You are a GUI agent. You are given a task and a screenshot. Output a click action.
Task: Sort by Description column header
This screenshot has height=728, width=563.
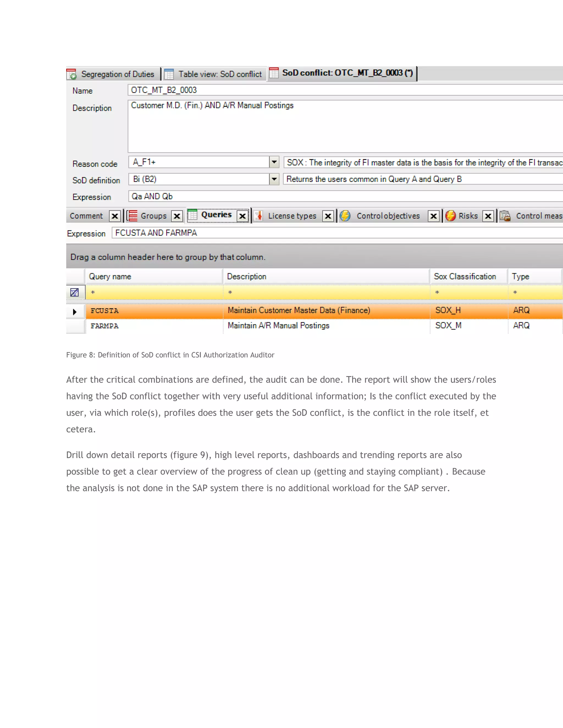[x=327, y=277]
